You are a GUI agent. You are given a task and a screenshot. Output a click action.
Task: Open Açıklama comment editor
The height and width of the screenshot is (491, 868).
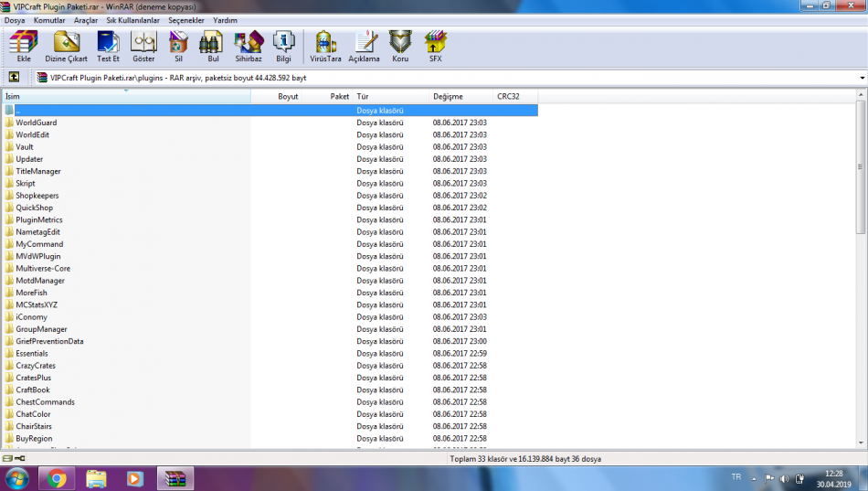tap(364, 47)
